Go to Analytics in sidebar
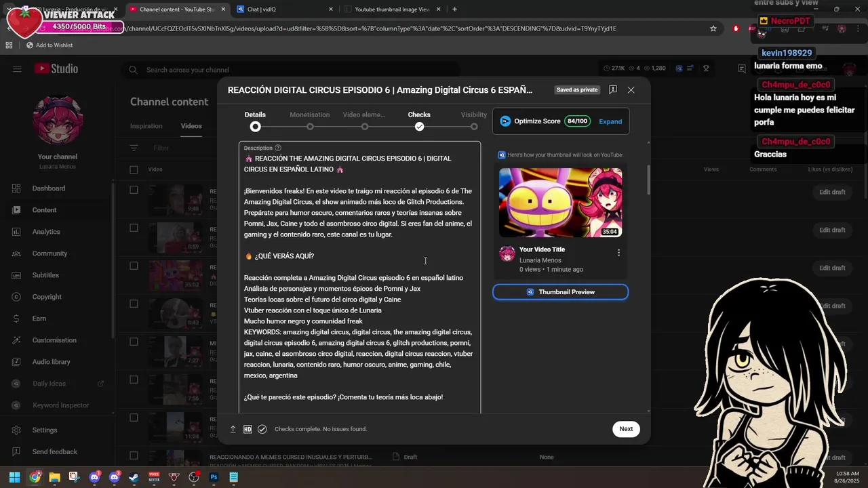The width and height of the screenshot is (868, 488). (46, 232)
